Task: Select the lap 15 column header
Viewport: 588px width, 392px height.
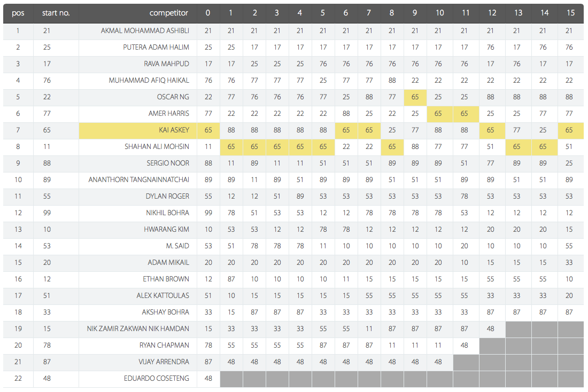Action: pos(571,13)
